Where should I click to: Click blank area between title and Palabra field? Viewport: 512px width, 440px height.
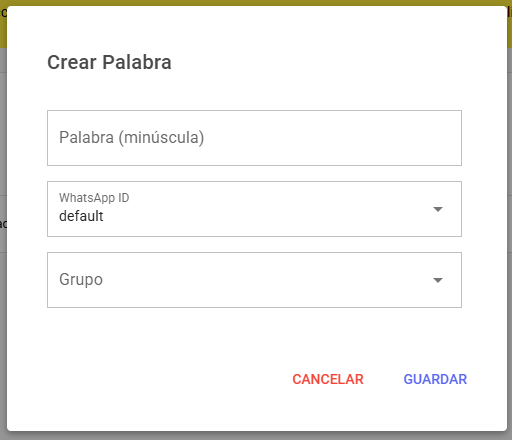(254, 92)
